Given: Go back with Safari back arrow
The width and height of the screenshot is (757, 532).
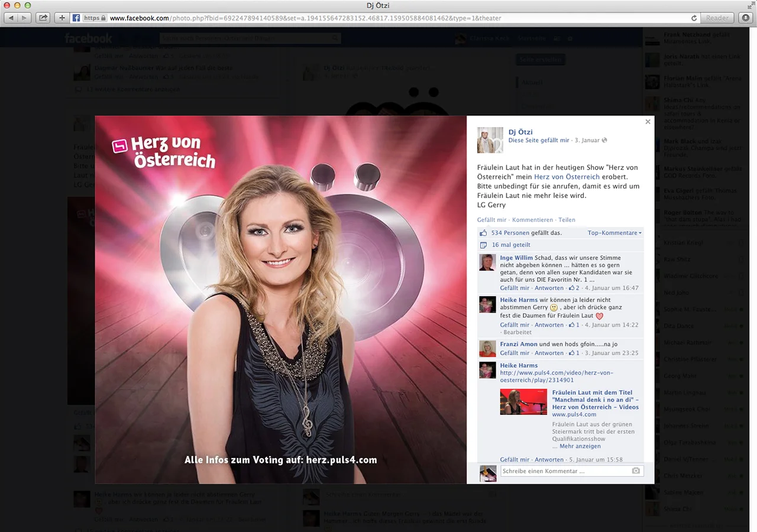Looking at the screenshot, I should coord(11,18).
